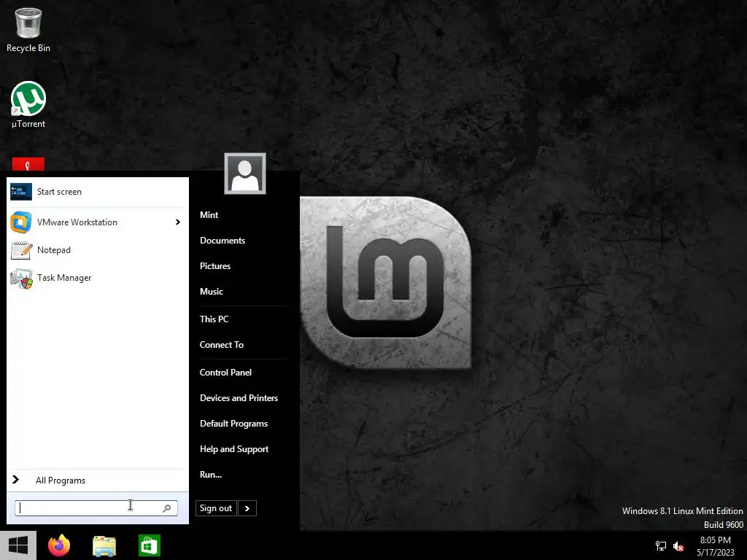The height and width of the screenshot is (560, 747).
Task: Open Devices and Printers
Action: [x=239, y=398]
